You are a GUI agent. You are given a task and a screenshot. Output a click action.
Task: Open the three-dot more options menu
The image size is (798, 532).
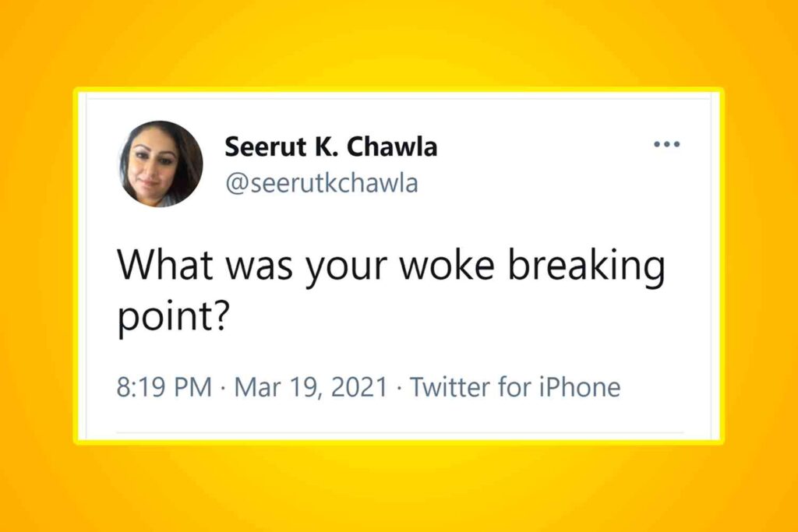[x=666, y=145]
